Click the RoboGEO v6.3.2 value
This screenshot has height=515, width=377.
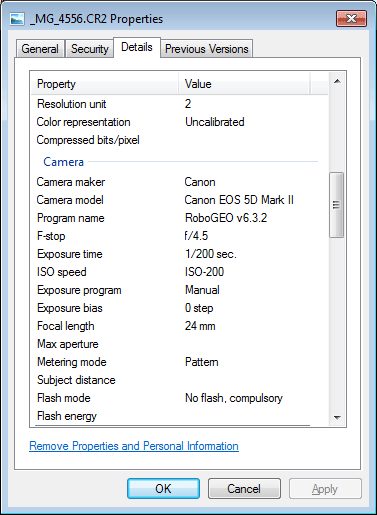[226, 218]
